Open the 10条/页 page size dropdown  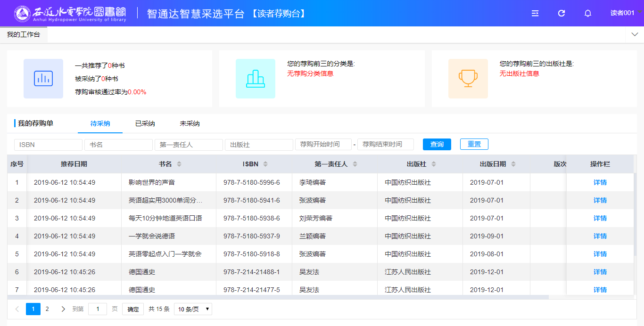[x=193, y=309]
